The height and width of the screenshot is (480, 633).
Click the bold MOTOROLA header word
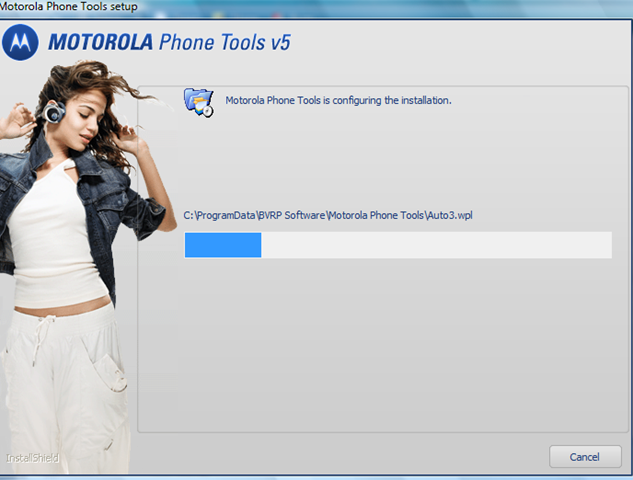pos(101,42)
